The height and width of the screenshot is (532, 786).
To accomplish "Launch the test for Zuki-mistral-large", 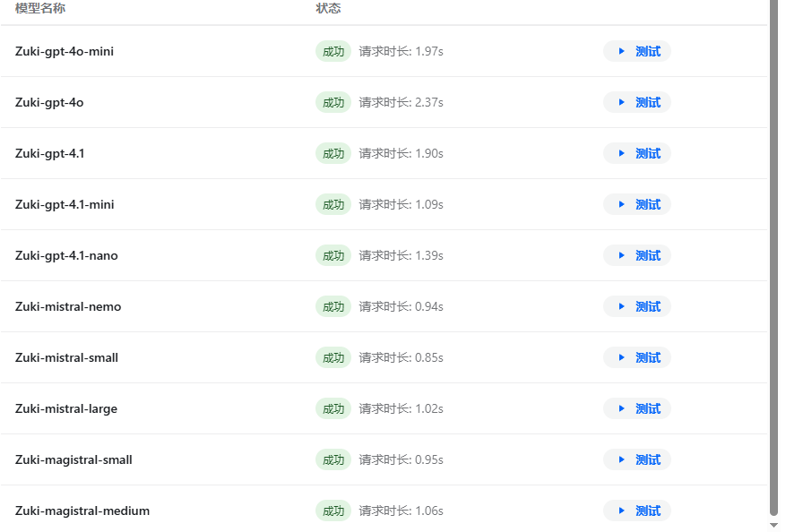I will click(x=636, y=408).
